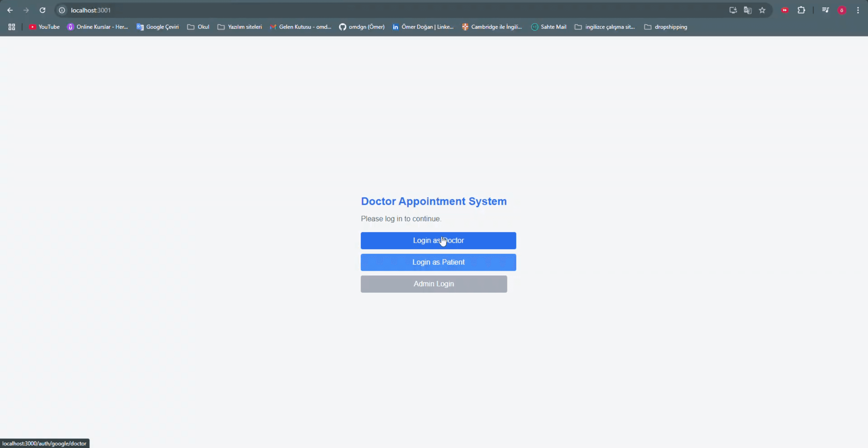Toggle the bookmark star for this page
The image size is (868, 448).
pos(762,10)
